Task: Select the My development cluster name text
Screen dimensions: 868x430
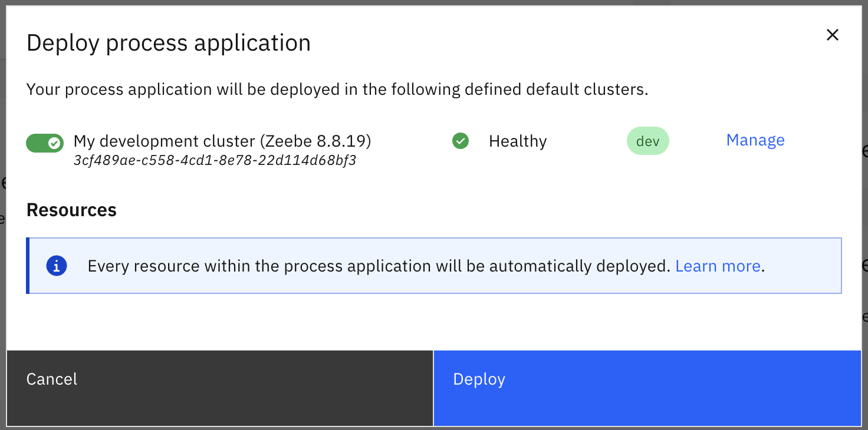Action: point(164,141)
